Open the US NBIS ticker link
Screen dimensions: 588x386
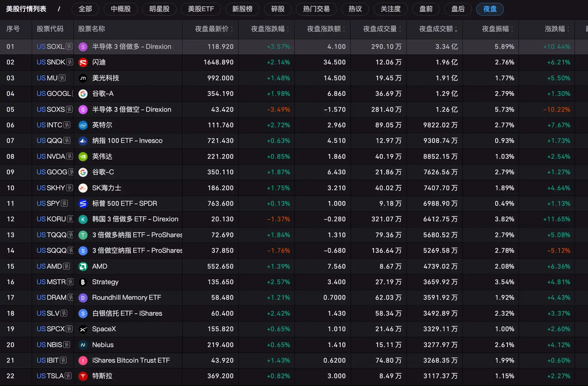coord(50,345)
